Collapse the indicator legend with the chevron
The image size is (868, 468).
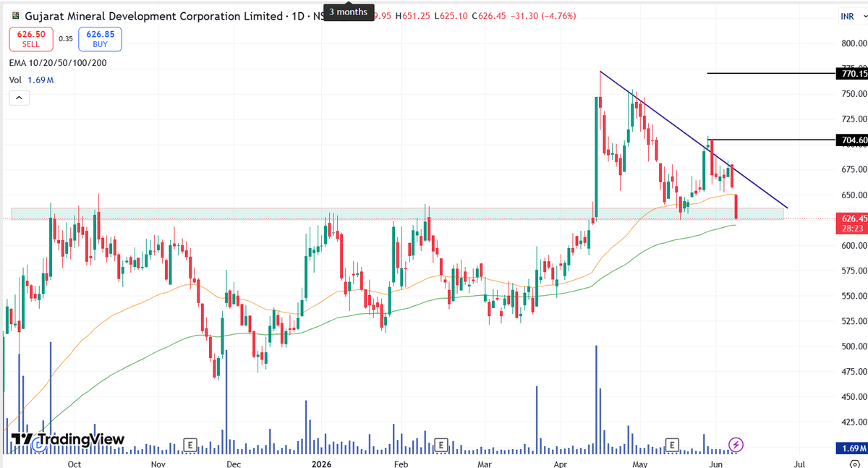pos(19,98)
